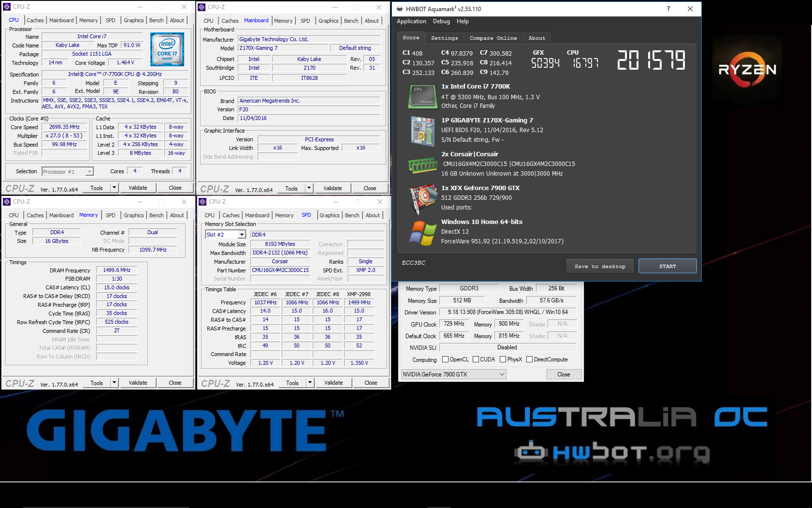The height and width of the screenshot is (508, 812).
Task: Expand Tools arrow in Memory window
Action: (x=114, y=383)
